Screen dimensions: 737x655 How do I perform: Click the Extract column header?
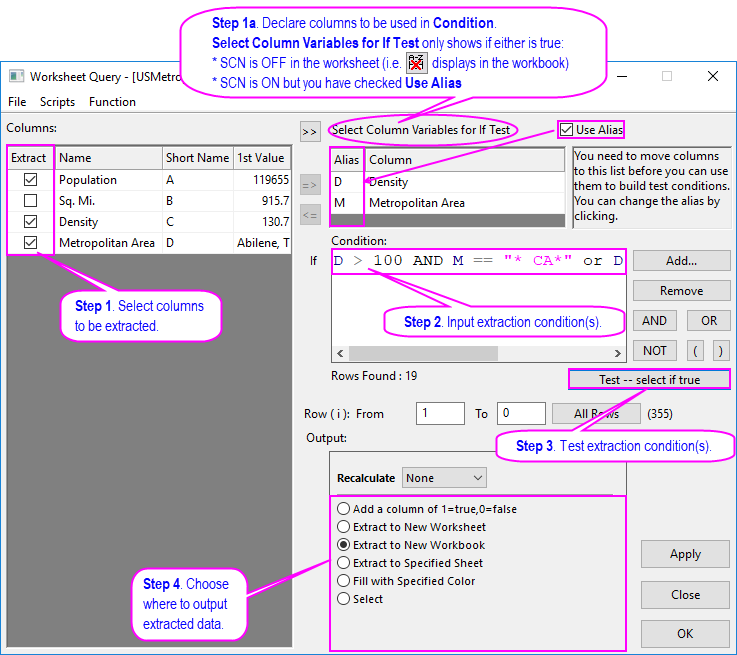(x=29, y=158)
